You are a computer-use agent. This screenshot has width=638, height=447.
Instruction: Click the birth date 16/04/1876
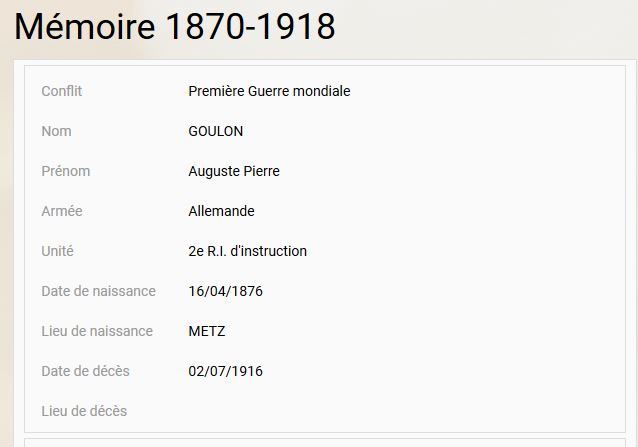pyautogui.click(x=225, y=291)
